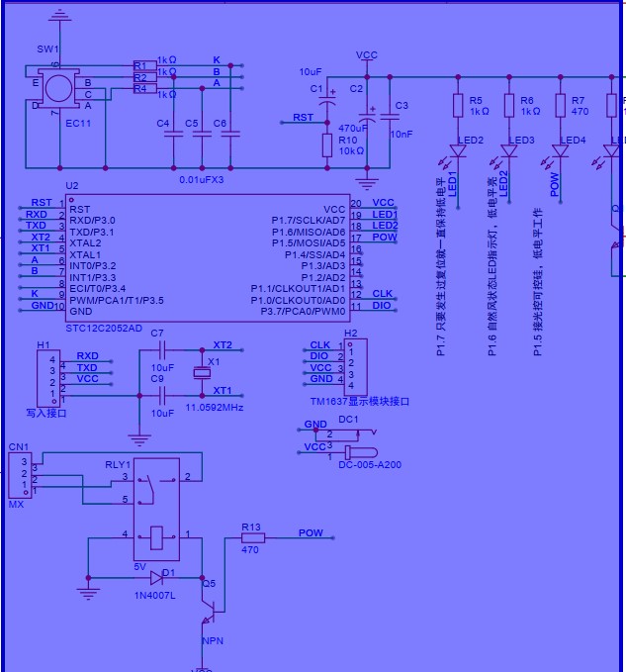This screenshot has width=626, height=672.
Task: Click the RST net label beside C1
Action: point(304,117)
